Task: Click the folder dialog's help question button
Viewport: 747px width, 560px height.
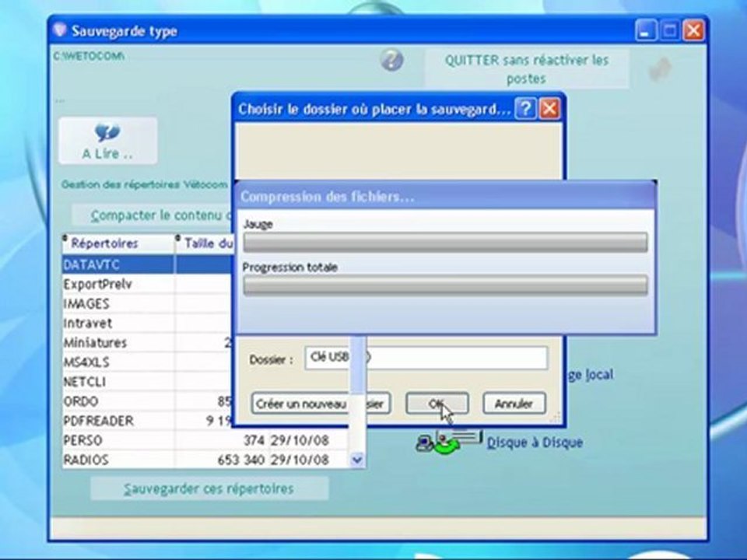Action: tap(525, 109)
